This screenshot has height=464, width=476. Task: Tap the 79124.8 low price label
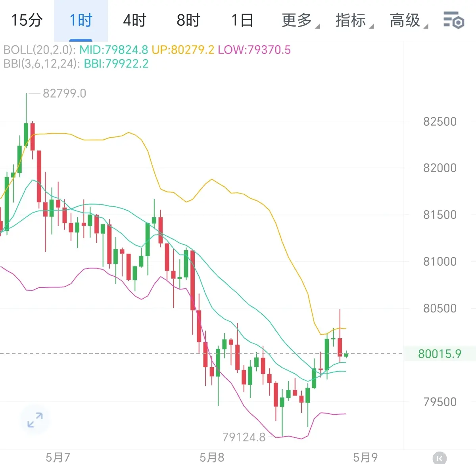tap(244, 437)
